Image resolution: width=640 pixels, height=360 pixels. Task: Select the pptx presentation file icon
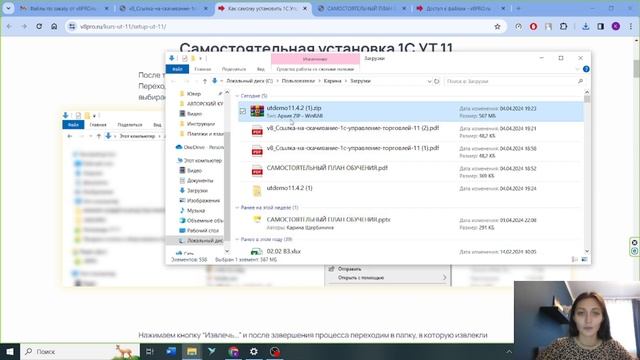tap(257, 220)
